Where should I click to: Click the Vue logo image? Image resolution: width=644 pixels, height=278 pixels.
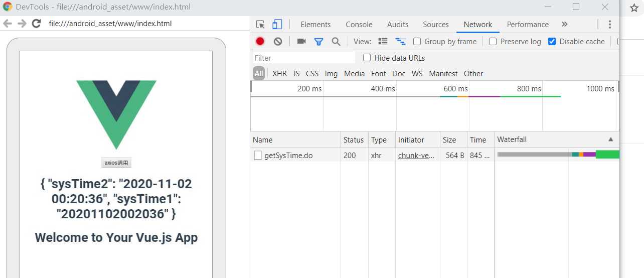[116, 115]
